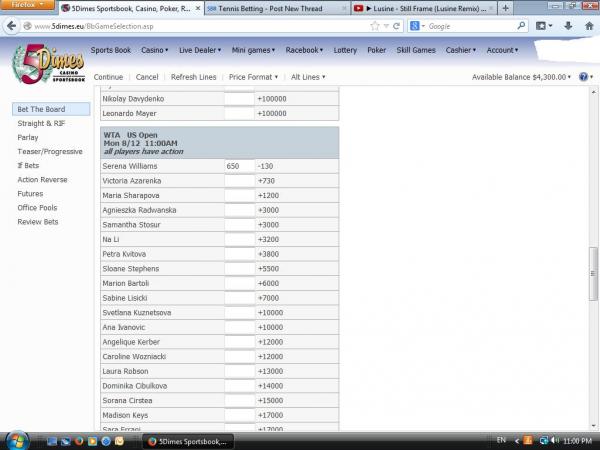
Task: Open Sports Book from the top navigation
Action: click(x=110, y=49)
